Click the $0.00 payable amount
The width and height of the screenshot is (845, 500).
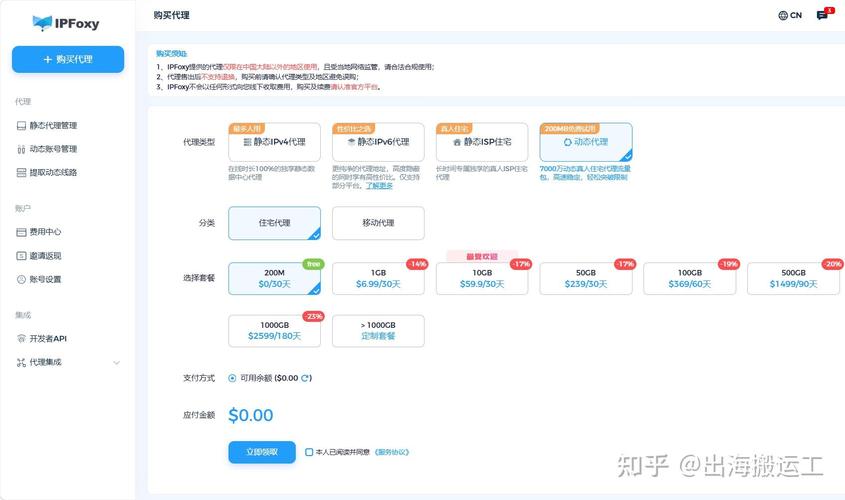tap(251, 415)
